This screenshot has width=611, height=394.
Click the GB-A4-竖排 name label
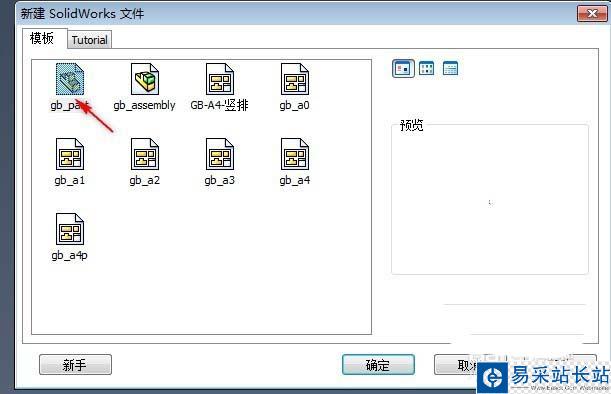(x=219, y=105)
